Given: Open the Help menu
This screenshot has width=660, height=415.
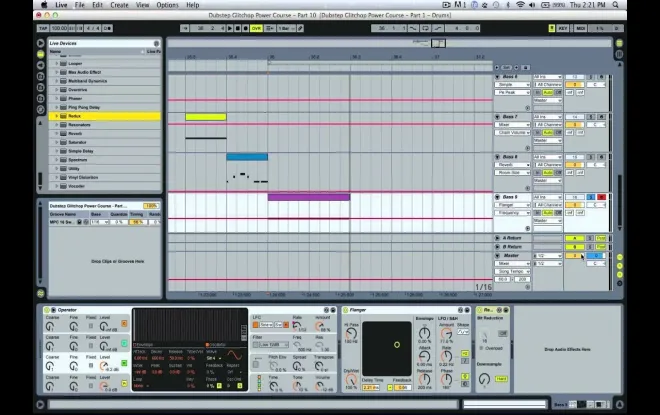Looking at the screenshot, I should [192, 5].
